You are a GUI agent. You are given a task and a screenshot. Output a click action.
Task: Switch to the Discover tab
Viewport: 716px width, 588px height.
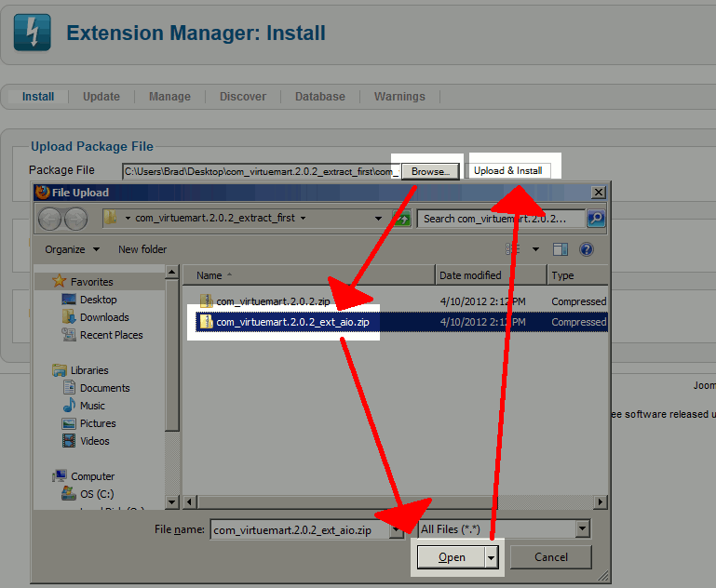pyautogui.click(x=243, y=97)
